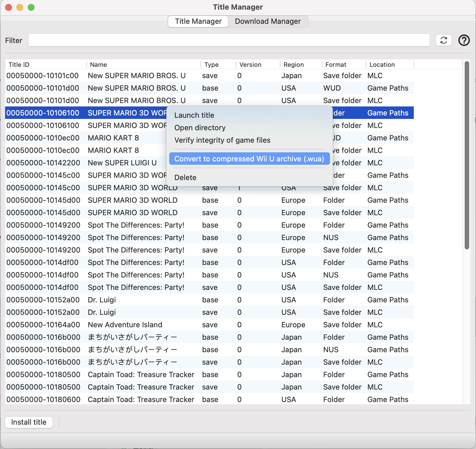Select SUPER MARIO 3D WORLD Europe base row

[209, 200]
